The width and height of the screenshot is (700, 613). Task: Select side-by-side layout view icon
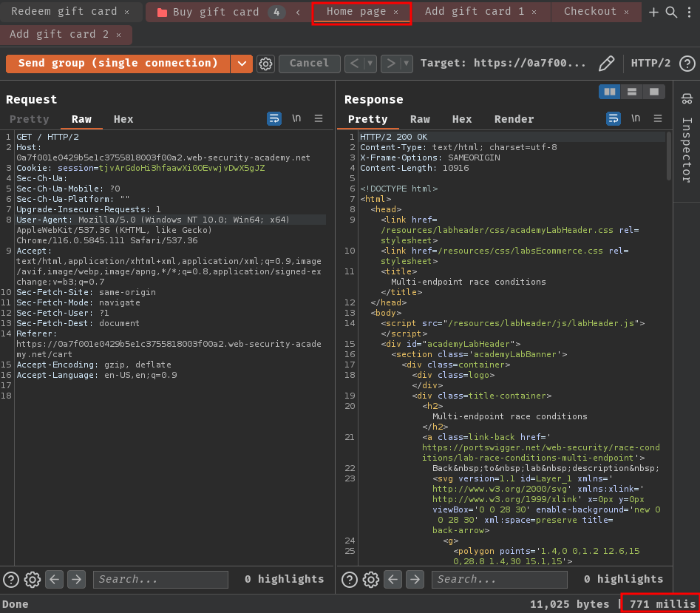point(609,92)
